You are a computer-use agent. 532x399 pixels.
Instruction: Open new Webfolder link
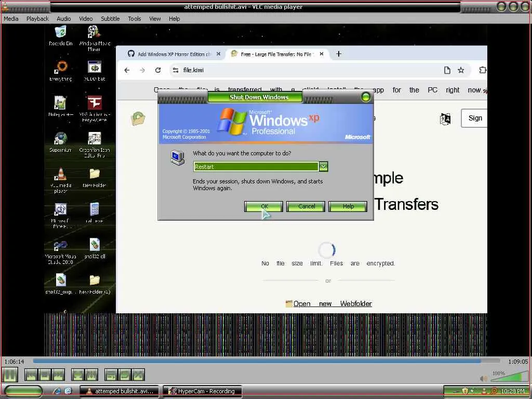[x=332, y=303]
